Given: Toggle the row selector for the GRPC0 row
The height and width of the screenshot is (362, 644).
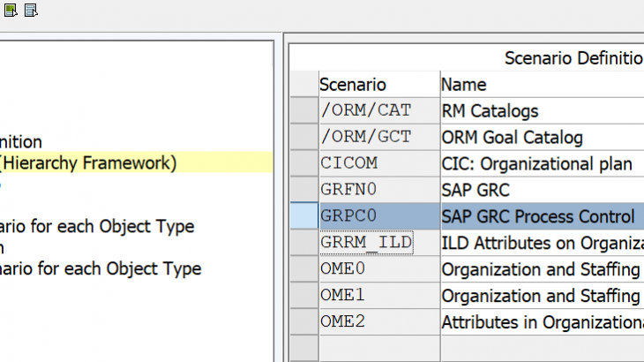Looking at the screenshot, I should [303, 216].
